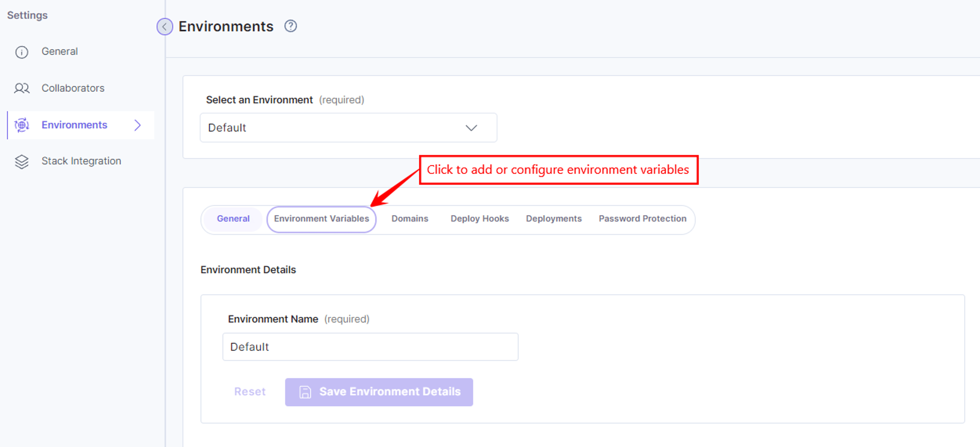980x447 pixels.
Task: Switch to the Domains tab
Action: pos(410,219)
